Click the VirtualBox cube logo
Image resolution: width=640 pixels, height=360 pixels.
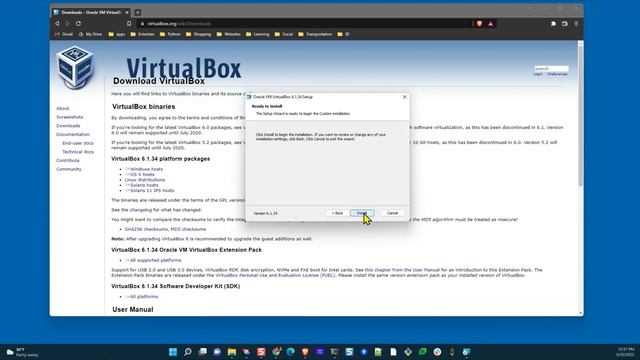point(75,67)
